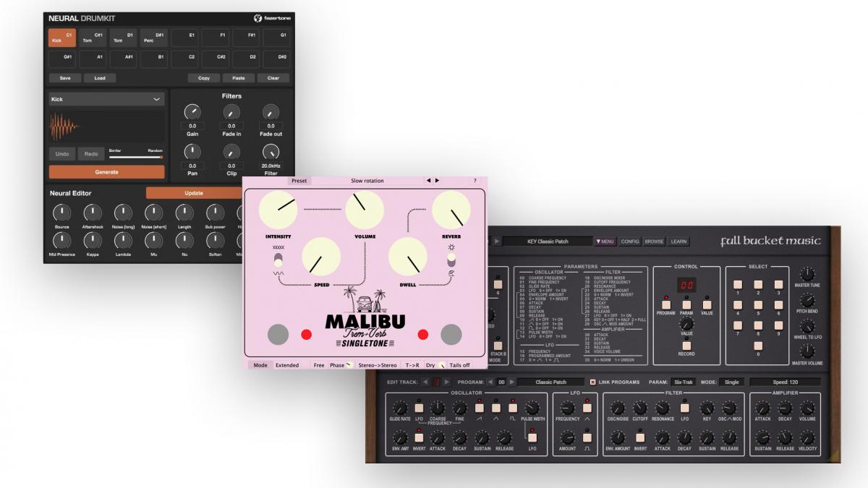This screenshot has height=488, width=868.
Task: Select the C#1 Tom pad
Action: coord(93,38)
